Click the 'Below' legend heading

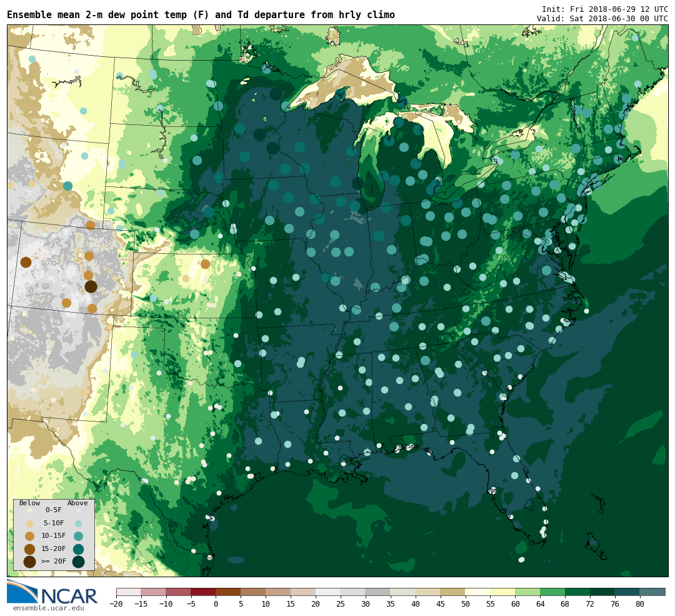coord(30,503)
